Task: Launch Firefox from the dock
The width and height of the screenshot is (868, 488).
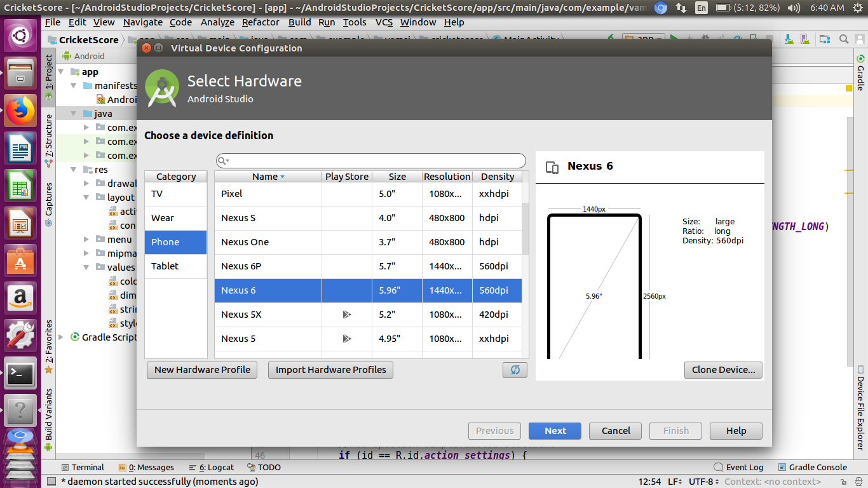Action: (20, 111)
